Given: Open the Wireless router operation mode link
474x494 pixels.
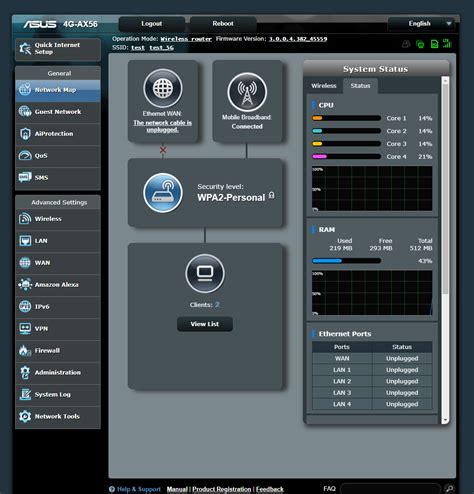Looking at the screenshot, I should (186, 39).
